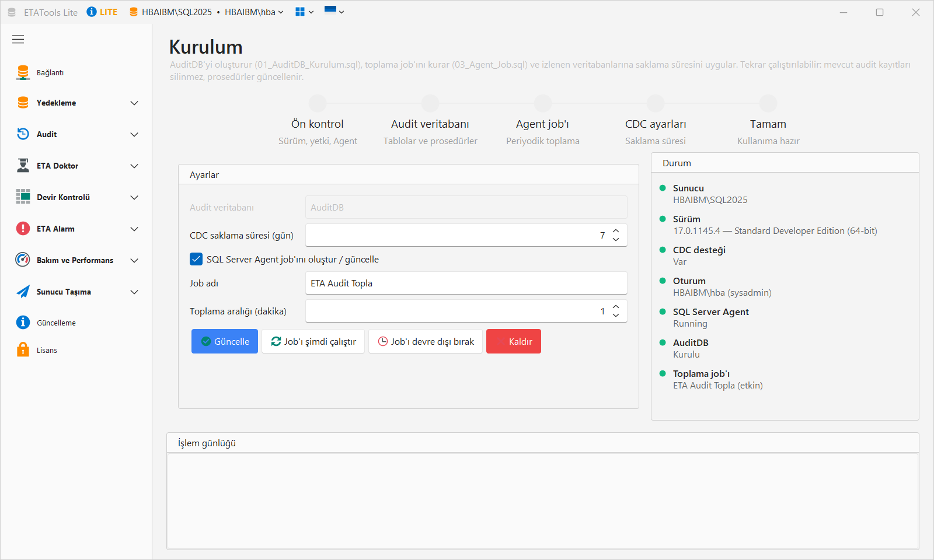The image size is (934, 560).
Task: Click the CDC saklama süresi number field
Action: click(466, 235)
